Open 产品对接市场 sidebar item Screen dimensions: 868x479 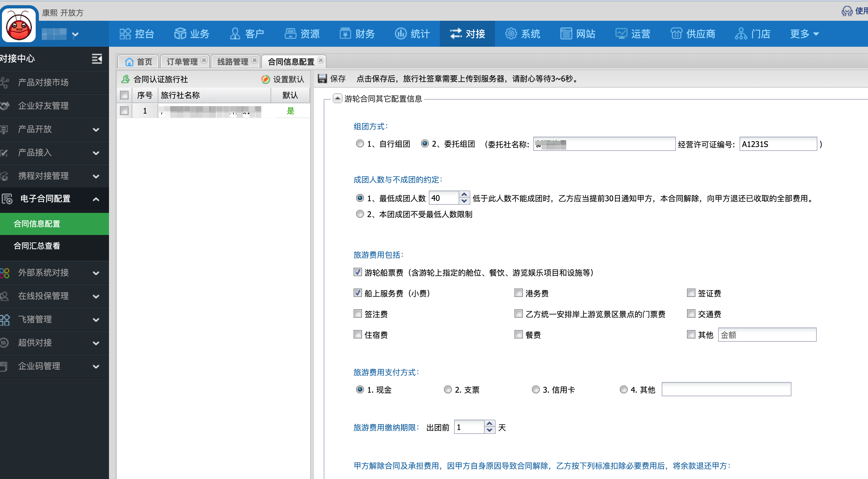[54, 82]
